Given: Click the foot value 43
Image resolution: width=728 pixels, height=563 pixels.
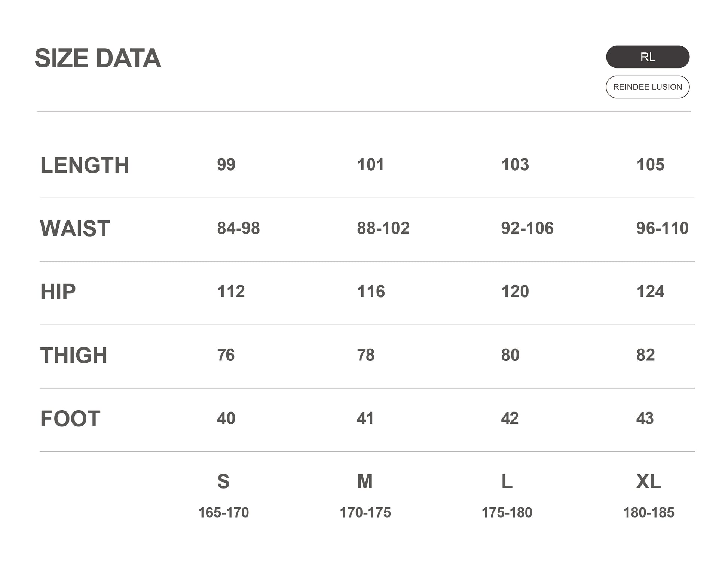Looking at the screenshot, I should tap(645, 418).
